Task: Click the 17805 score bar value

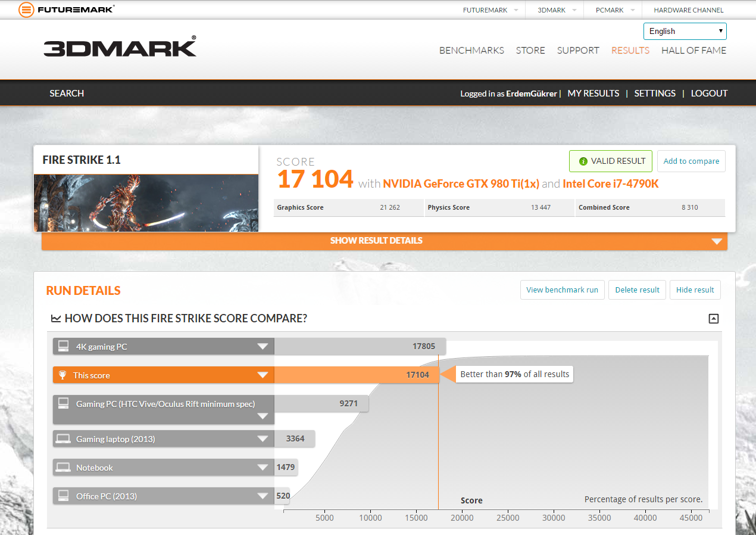Action: (424, 346)
